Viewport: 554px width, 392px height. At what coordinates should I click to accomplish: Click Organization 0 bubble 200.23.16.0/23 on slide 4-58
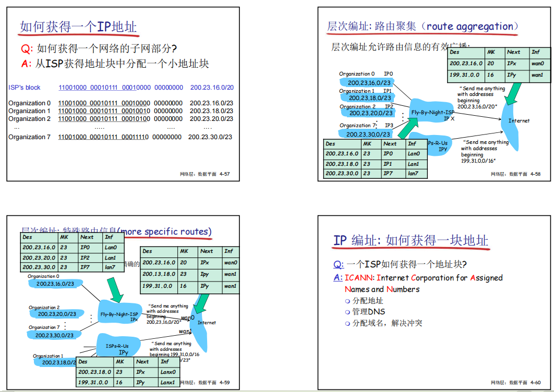coord(367,83)
